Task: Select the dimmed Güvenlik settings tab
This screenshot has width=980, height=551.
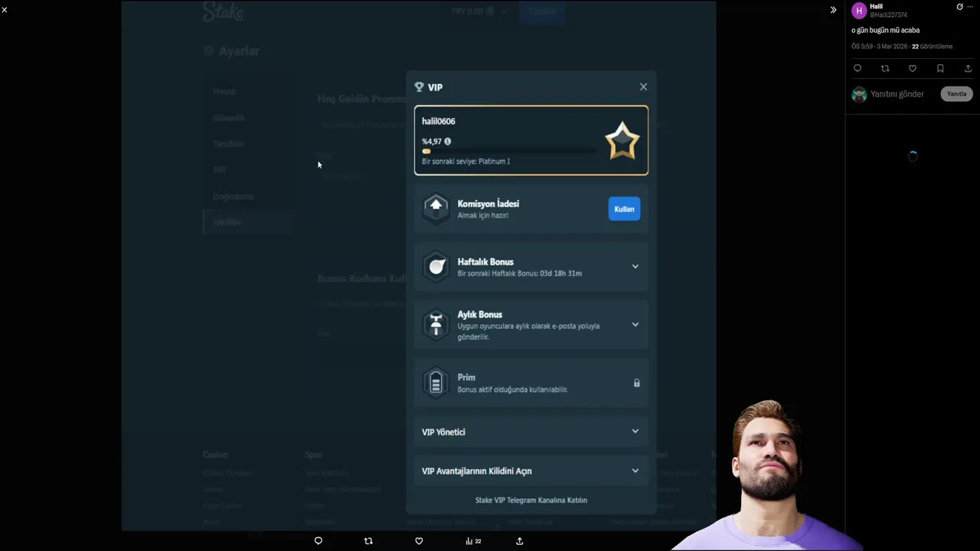Action: 229,118
